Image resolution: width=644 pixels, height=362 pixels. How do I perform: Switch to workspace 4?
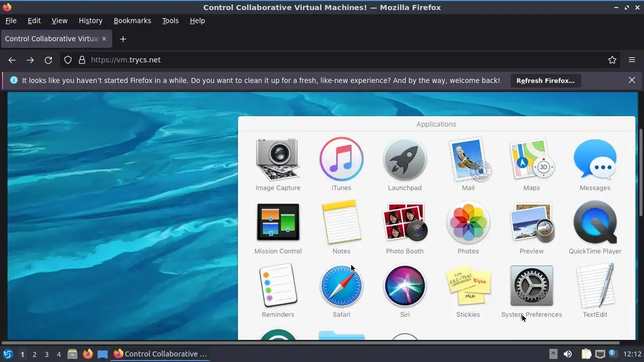58,354
